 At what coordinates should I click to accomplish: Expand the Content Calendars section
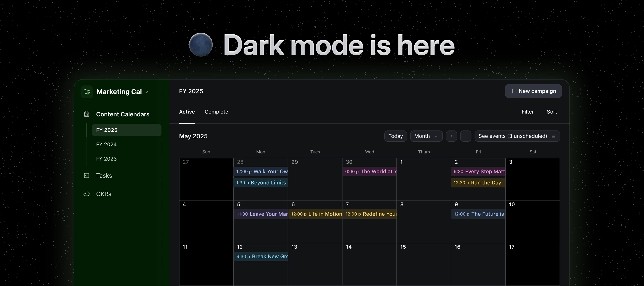pos(123,114)
